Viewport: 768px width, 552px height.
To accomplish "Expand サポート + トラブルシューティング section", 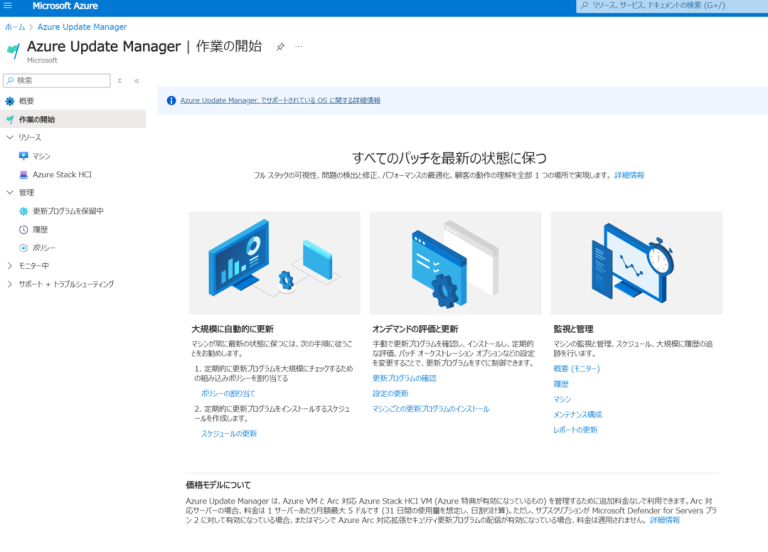I will pyautogui.click(x=10, y=284).
